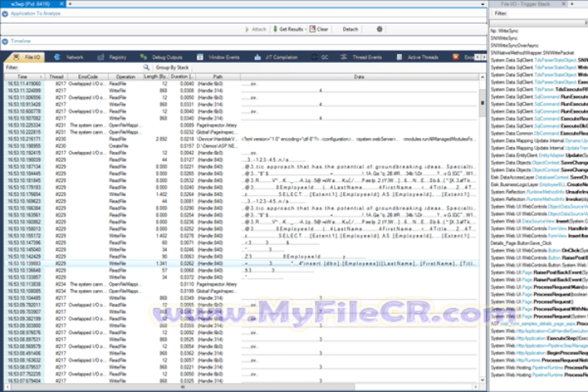588x392 pixels.
Task: Select the w3wp (Pid: 8416) document tab
Action: pos(31,4)
